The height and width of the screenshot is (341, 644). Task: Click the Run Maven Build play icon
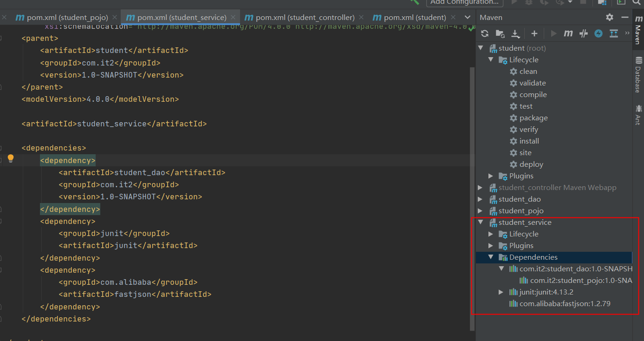[x=553, y=33]
